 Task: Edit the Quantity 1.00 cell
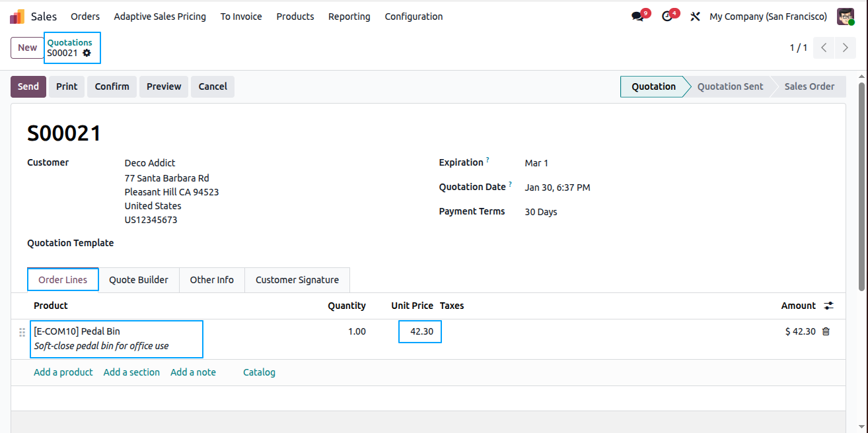point(357,331)
